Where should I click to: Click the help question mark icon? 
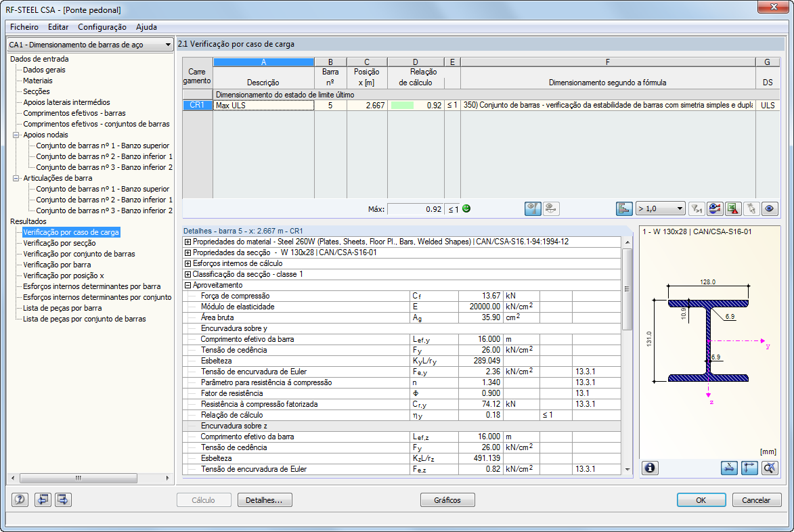(20, 500)
